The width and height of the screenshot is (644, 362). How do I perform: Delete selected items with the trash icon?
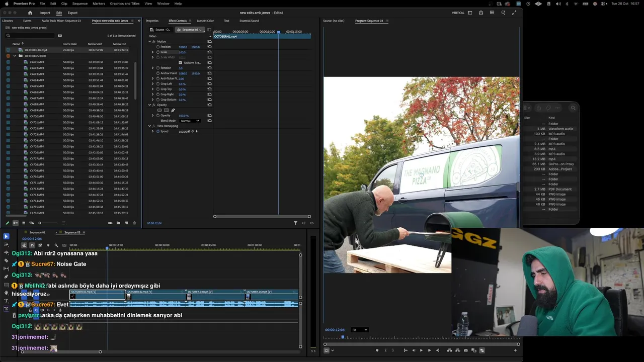(x=134, y=223)
